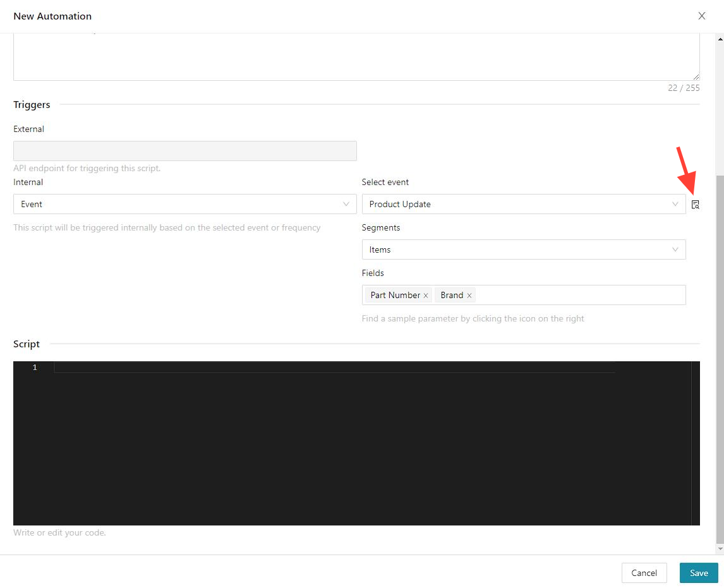Click the line number 1 in editor

tap(35, 368)
